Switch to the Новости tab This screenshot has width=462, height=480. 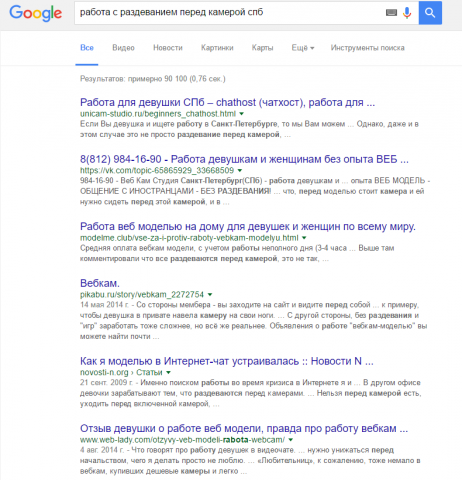coord(168,48)
